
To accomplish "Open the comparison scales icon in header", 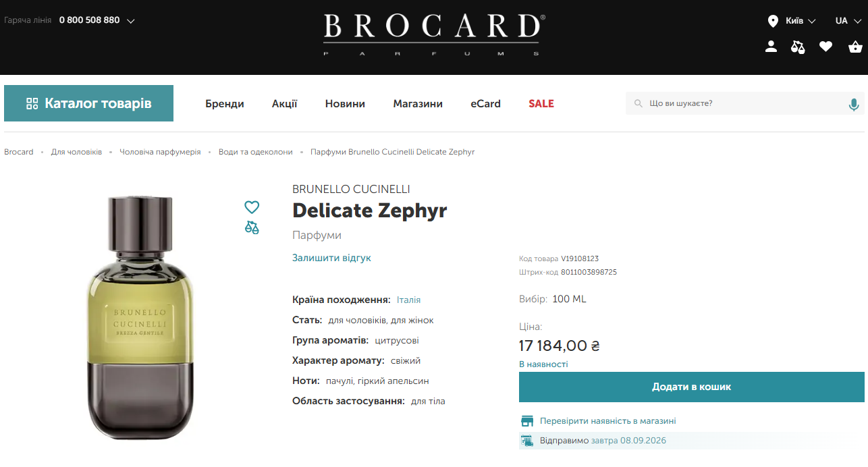I will click(798, 47).
